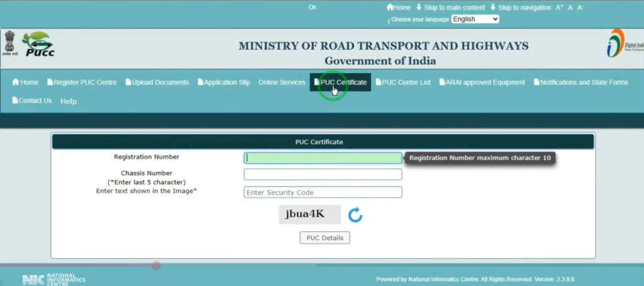Viewport: 644px width, 286px height.
Task: Open ARAI approved Equipment page
Action: click(482, 83)
